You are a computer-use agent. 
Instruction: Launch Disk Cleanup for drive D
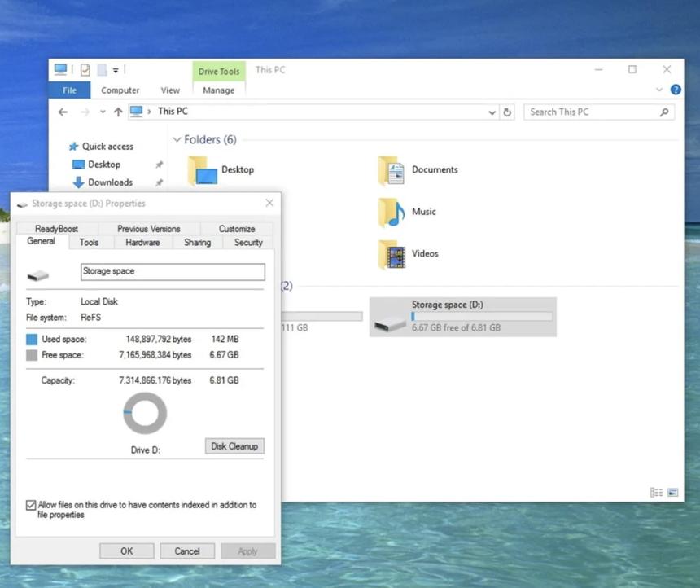click(234, 445)
